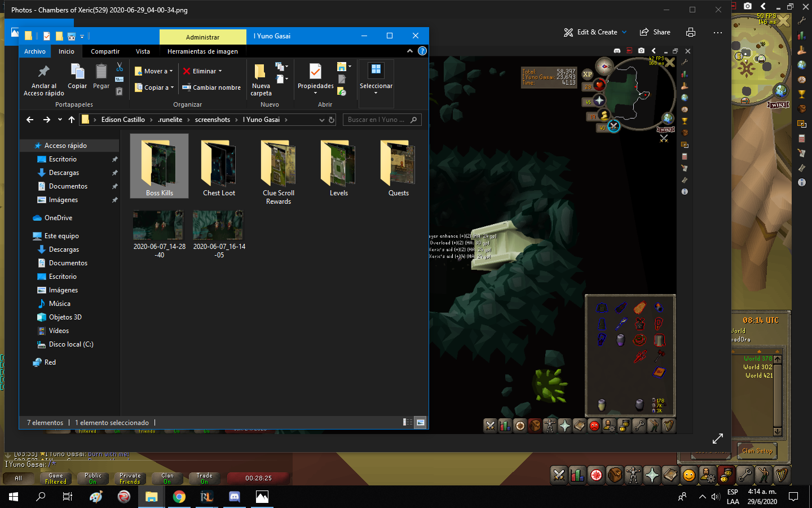The width and height of the screenshot is (812, 508).
Task: Open Photos See more (…) menu
Action: [717, 32]
